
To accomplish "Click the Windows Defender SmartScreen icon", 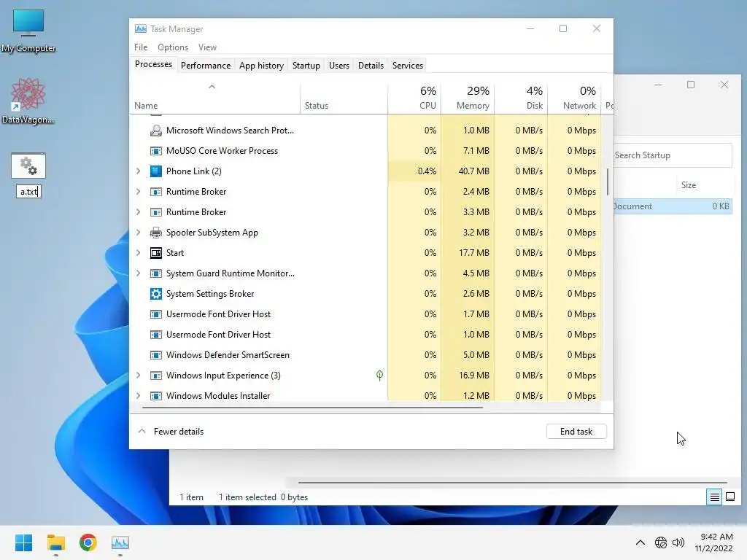I will coord(156,355).
